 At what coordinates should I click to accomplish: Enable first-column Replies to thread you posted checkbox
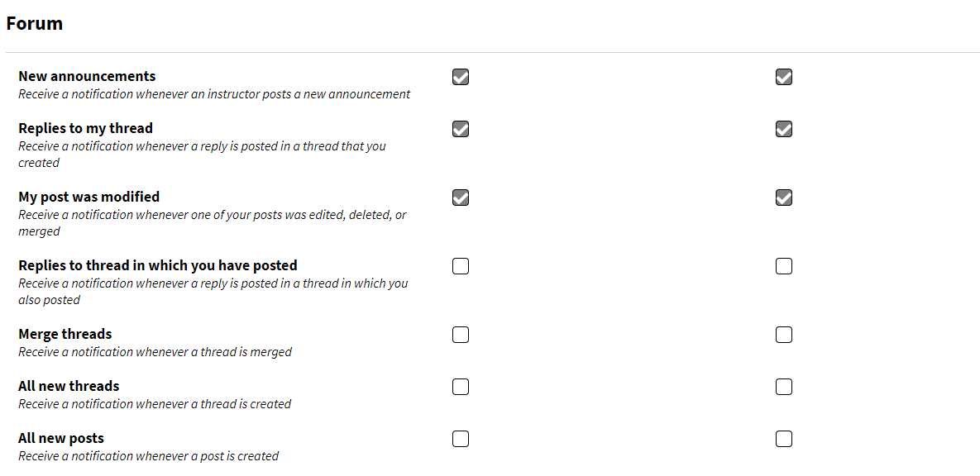click(x=461, y=266)
